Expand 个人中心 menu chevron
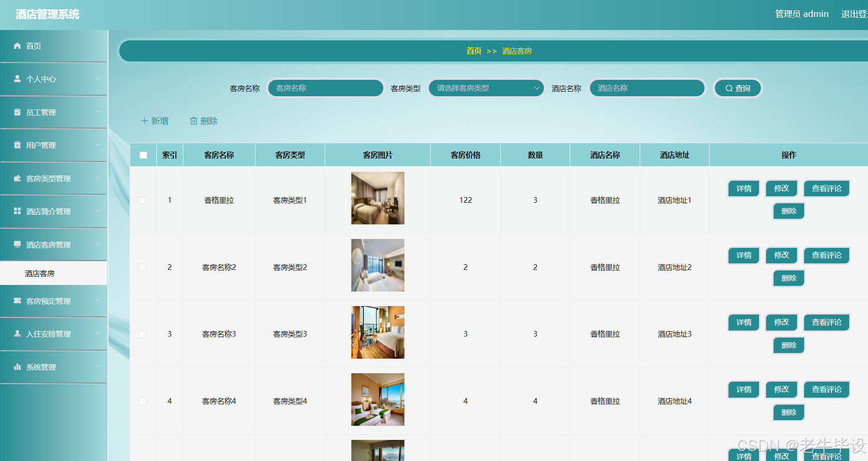 coord(98,78)
